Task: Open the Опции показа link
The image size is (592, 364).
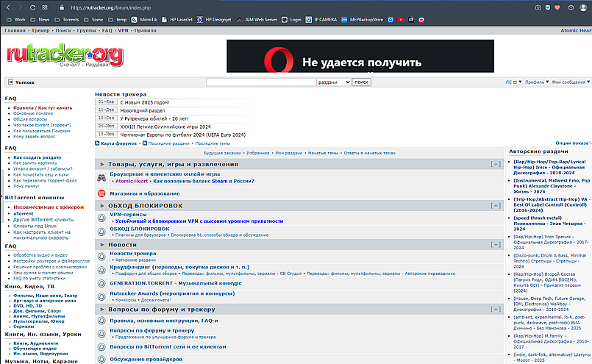Action: tap(572, 143)
